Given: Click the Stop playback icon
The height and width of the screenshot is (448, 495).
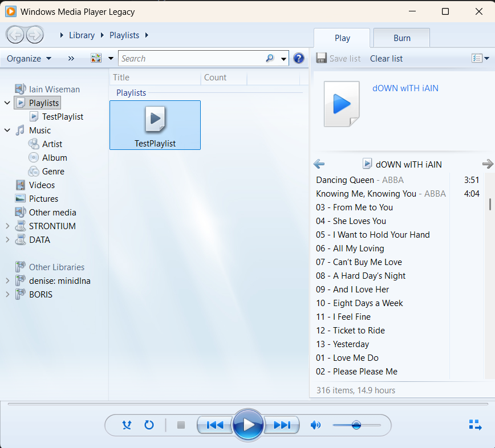Looking at the screenshot, I should (180, 425).
